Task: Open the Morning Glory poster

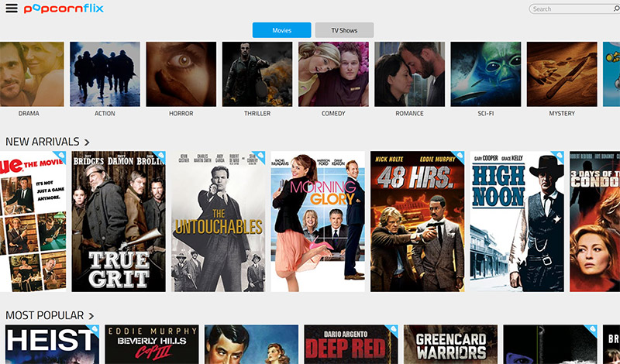Action: [x=318, y=221]
